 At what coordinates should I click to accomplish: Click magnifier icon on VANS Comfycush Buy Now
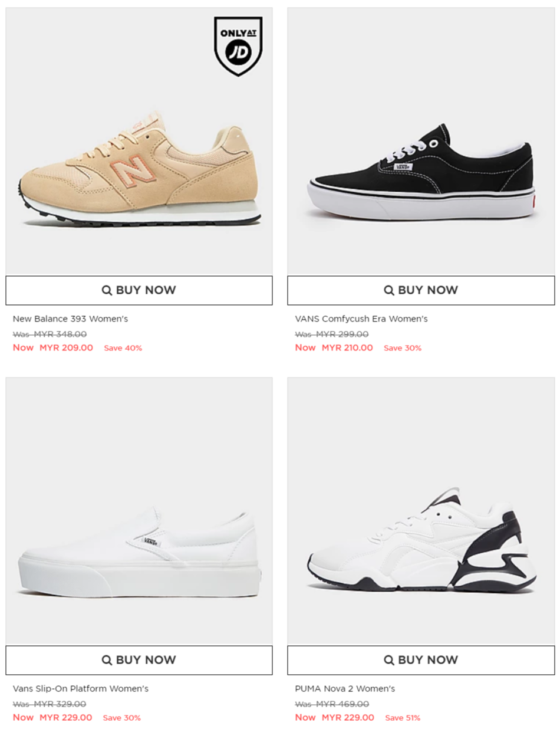(x=389, y=290)
